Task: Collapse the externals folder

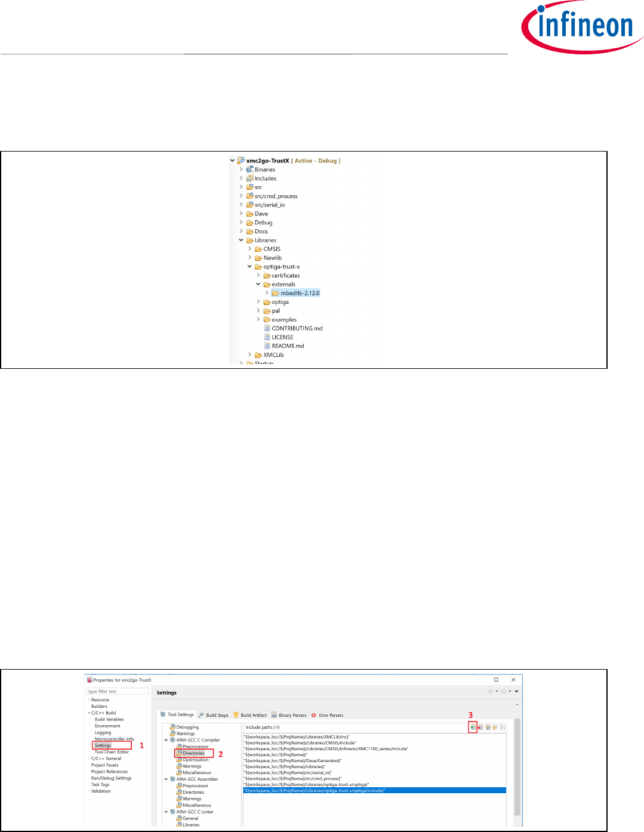Action: 258,284
